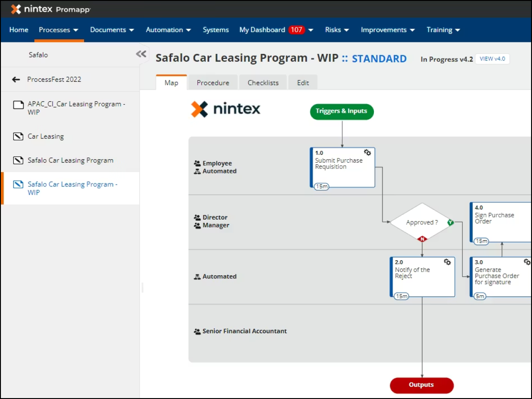
Task: Open the Automation dropdown menu
Action: tap(168, 30)
